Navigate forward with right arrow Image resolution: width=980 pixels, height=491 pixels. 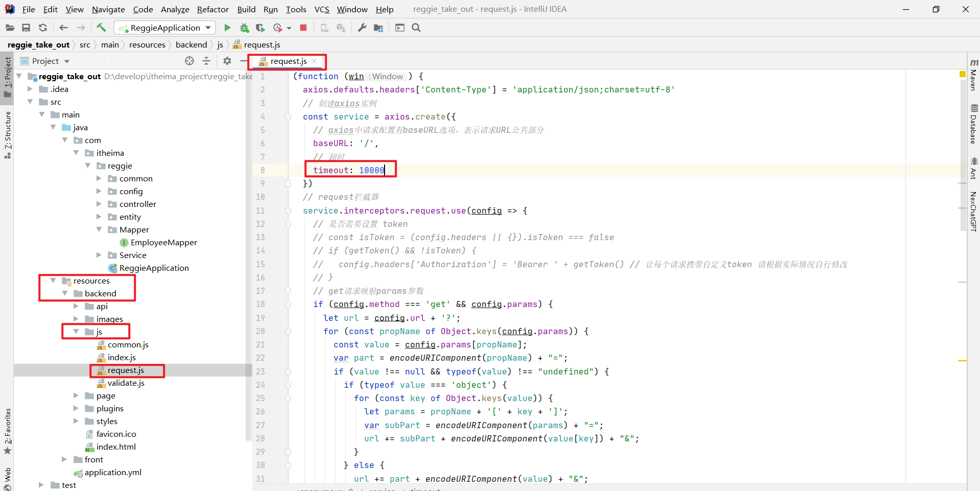(x=81, y=28)
